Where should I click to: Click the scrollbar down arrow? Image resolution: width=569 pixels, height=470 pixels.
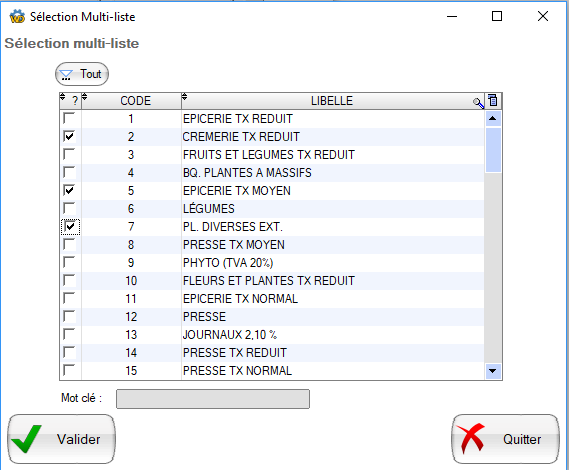(x=493, y=371)
